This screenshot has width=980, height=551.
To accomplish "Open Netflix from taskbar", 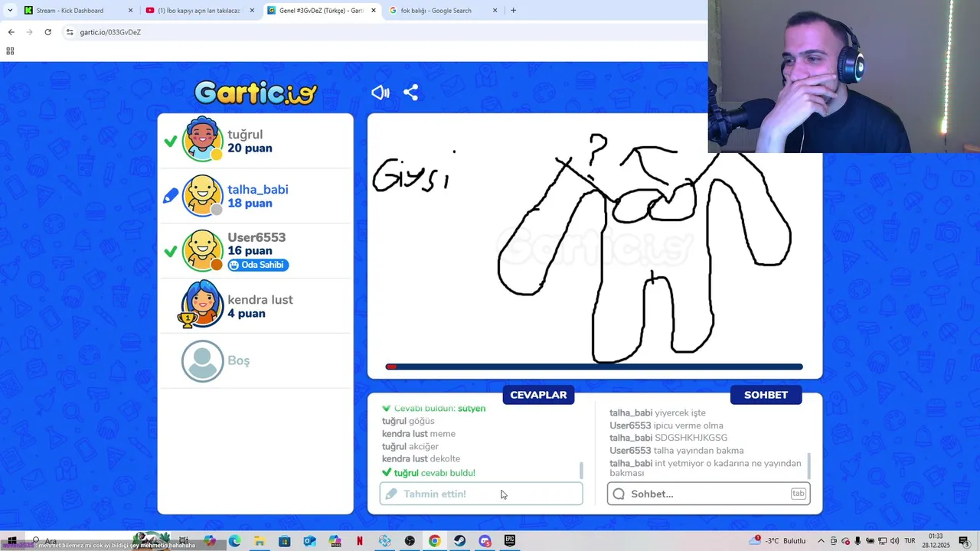I will point(359,541).
